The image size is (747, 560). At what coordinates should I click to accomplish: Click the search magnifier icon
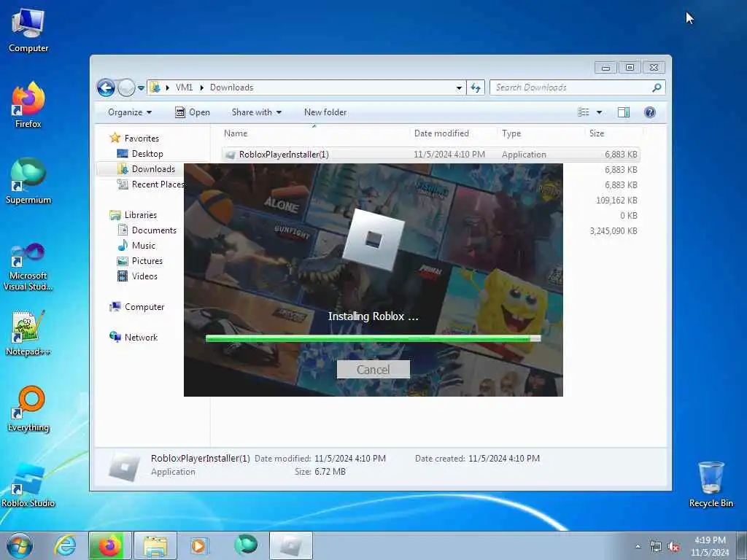pyautogui.click(x=657, y=87)
